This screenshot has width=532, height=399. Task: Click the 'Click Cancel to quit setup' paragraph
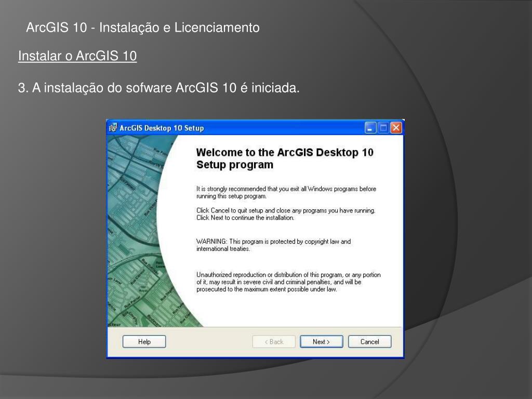(286, 214)
